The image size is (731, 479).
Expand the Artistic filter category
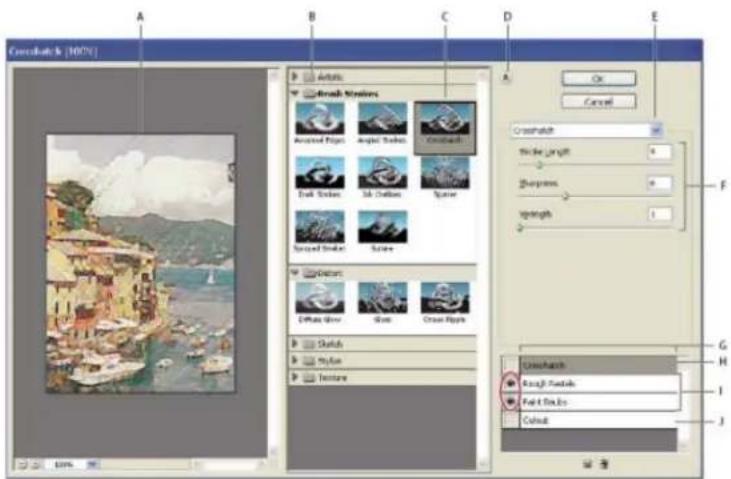point(295,76)
